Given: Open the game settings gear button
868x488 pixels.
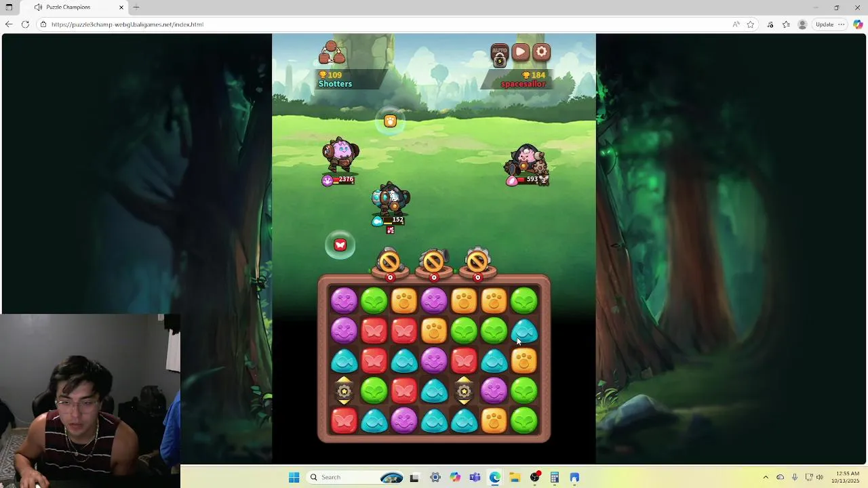Looking at the screenshot, I should click(541, 52).
